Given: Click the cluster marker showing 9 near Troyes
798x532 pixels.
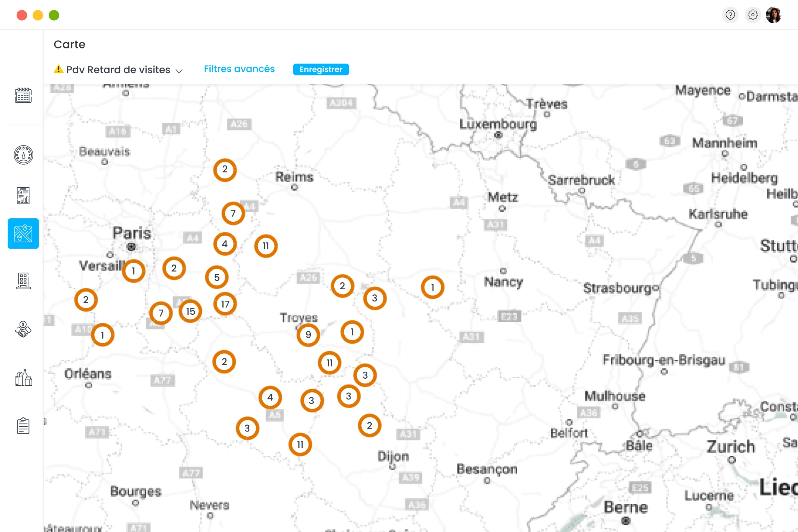Looking at the screenshot, I should click(308, 335).
